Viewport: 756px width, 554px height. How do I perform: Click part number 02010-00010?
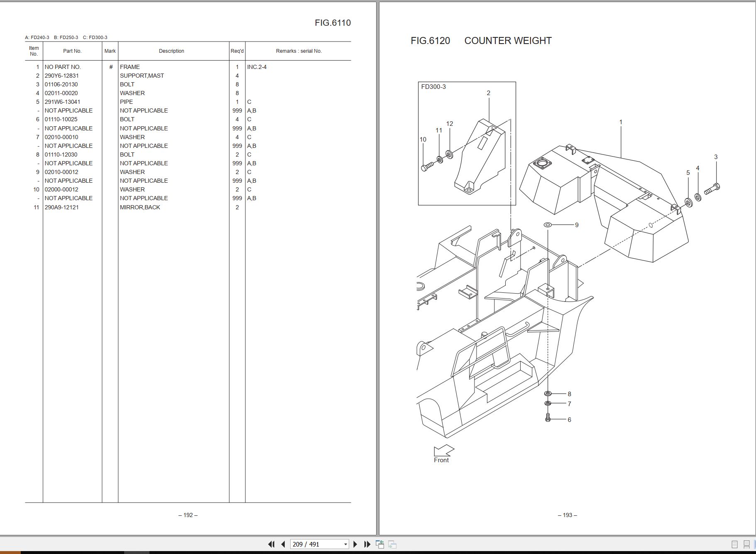click(x=61, y=137)
